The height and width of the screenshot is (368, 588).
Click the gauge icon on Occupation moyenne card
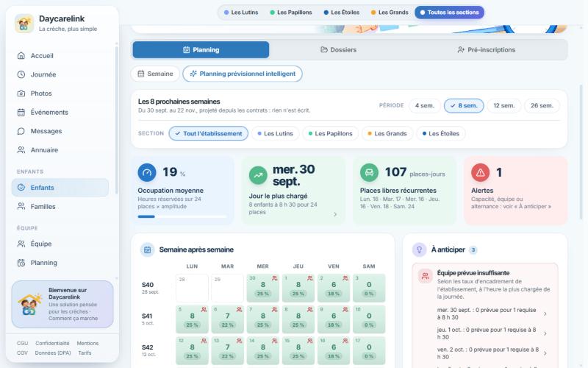(147, 173)
